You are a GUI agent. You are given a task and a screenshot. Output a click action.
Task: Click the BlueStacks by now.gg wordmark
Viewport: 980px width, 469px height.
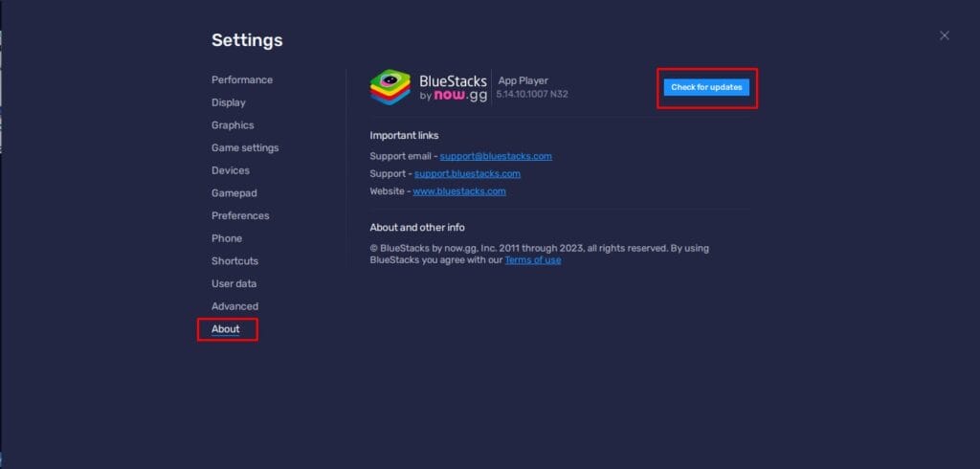click(x=453, y=88)
